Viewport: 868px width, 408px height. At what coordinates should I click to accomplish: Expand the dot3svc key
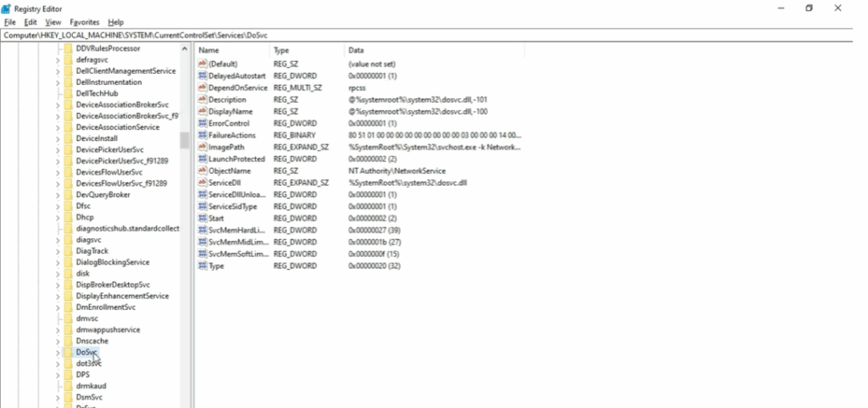click(58, 364)
